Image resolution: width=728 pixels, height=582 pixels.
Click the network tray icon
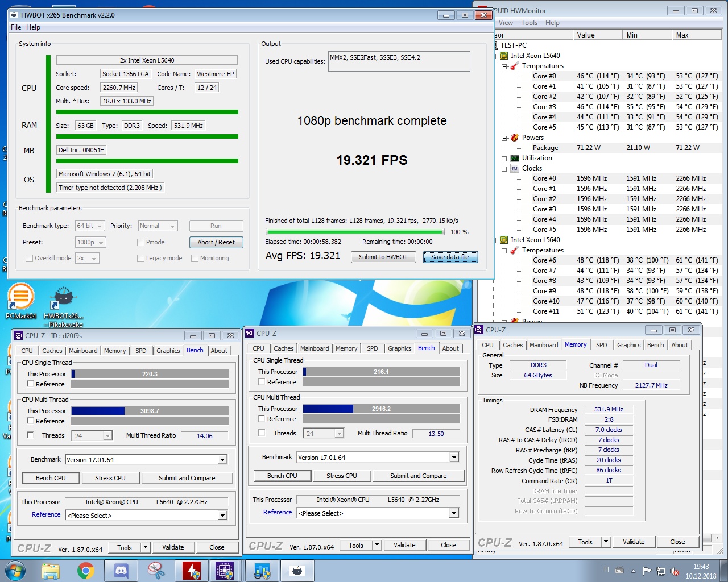click(661, 571)
